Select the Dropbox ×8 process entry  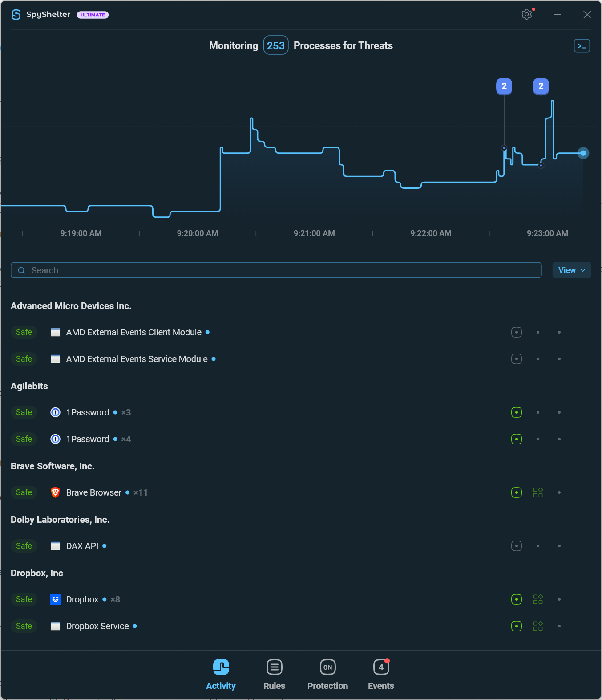tap(301, 599)
